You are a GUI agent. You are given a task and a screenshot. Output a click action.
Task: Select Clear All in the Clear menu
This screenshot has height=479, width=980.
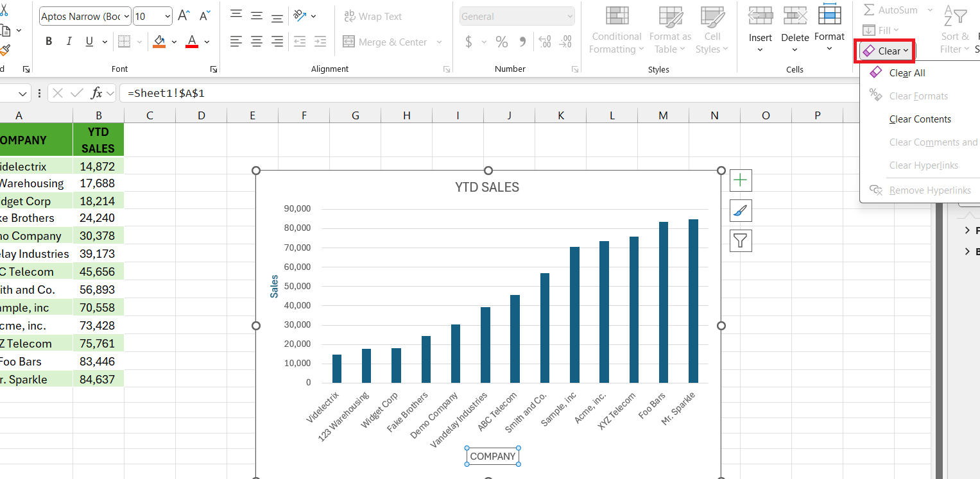[x=906, y=72]
